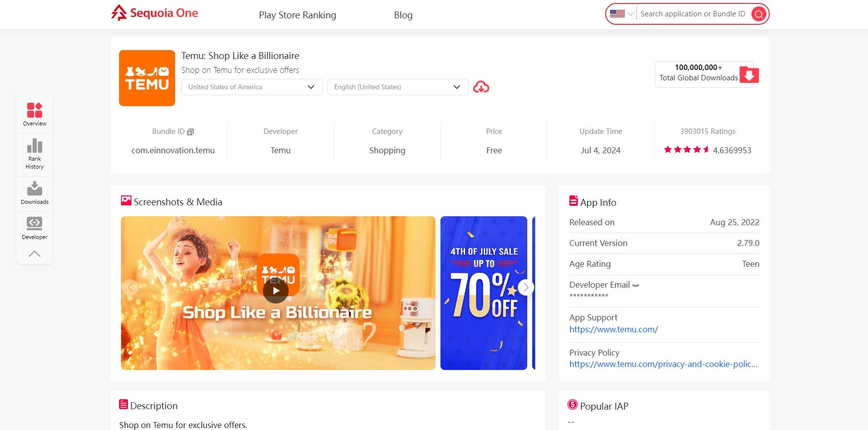Click the com.einnovation.temu bundle ID text

click(173, 150)
